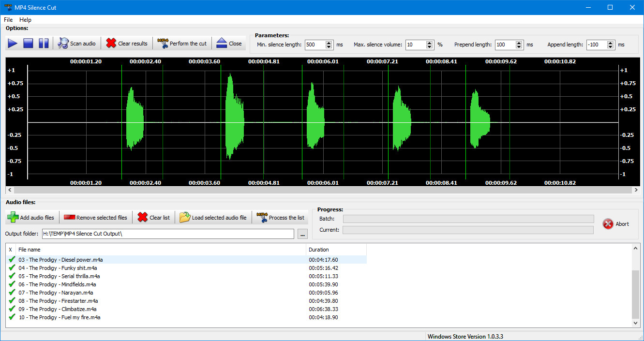644x341 pixels.
Task: Select "03 - The Prodigy - Diesel power.m4a"
Action: point(61,260)
